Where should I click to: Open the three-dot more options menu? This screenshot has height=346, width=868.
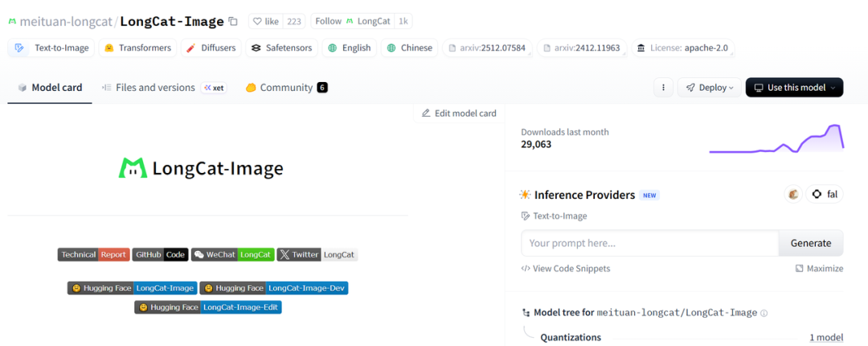coord(663,88)
